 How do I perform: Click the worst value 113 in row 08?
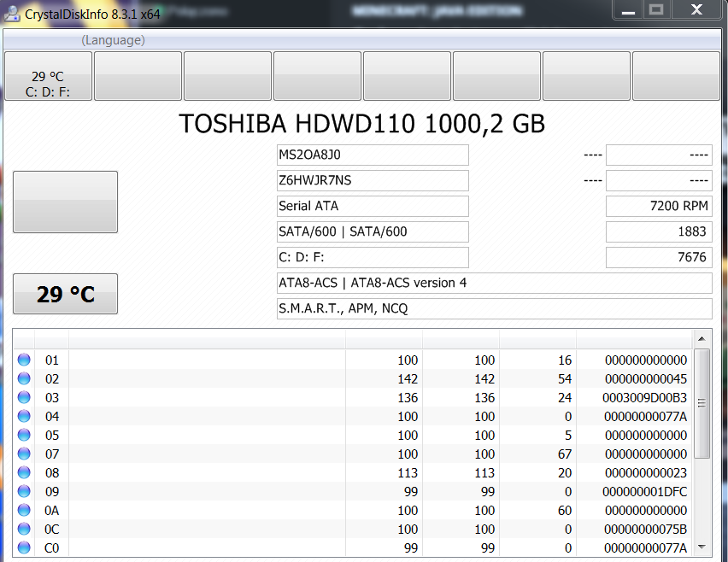(484, 473)
